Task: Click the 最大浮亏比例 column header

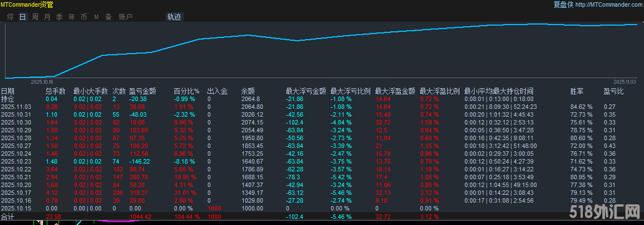Action: [x=351, y=91]
